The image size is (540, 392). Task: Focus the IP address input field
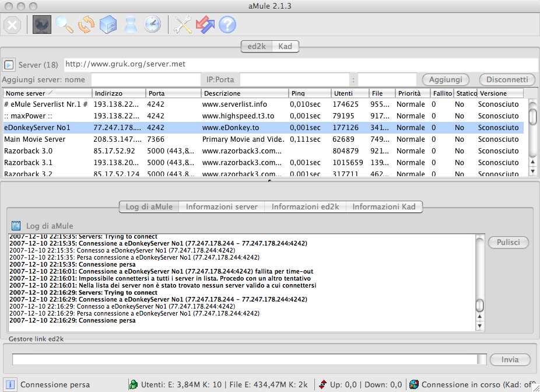[295, 79]
